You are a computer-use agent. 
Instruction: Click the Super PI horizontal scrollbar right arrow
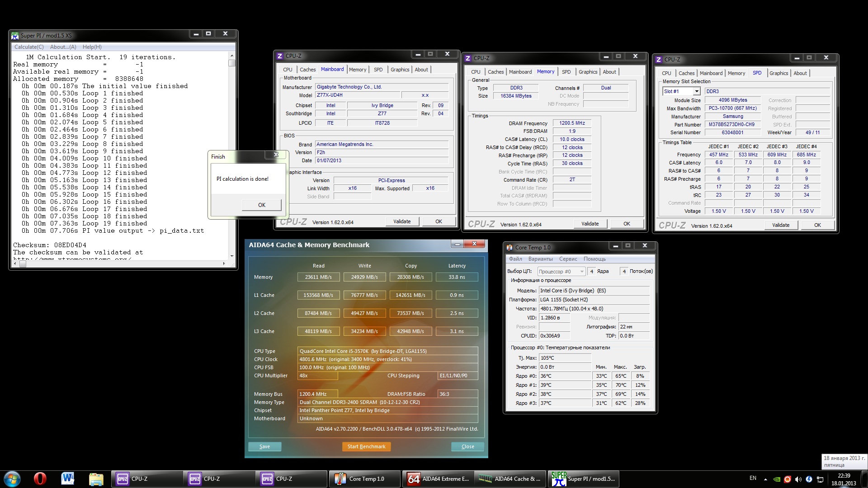224,263
